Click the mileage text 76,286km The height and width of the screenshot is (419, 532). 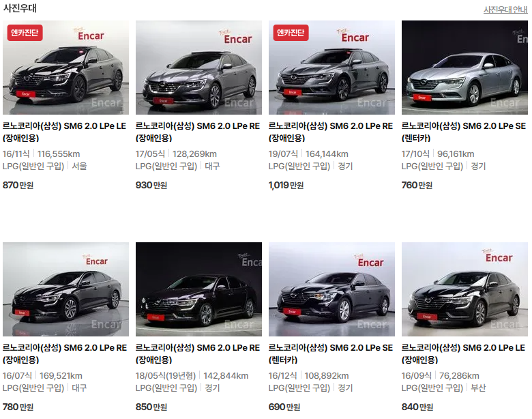coord(459,376)
